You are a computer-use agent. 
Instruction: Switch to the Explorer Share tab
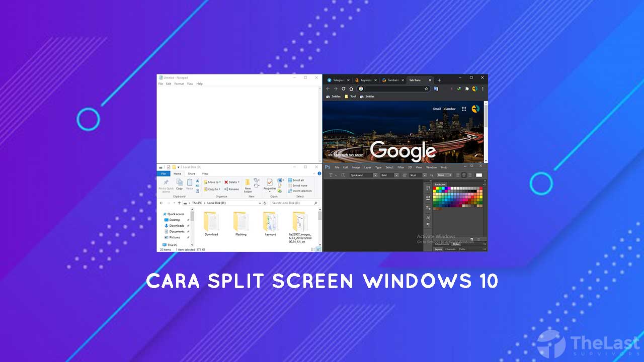click(x=192, y=173)
